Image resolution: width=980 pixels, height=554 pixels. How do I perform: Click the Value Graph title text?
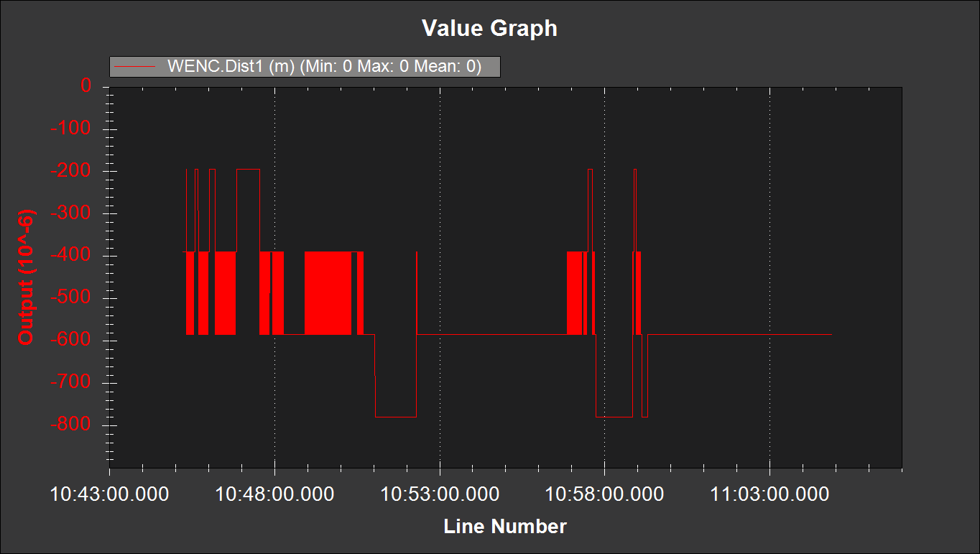(x=489, y=28)
